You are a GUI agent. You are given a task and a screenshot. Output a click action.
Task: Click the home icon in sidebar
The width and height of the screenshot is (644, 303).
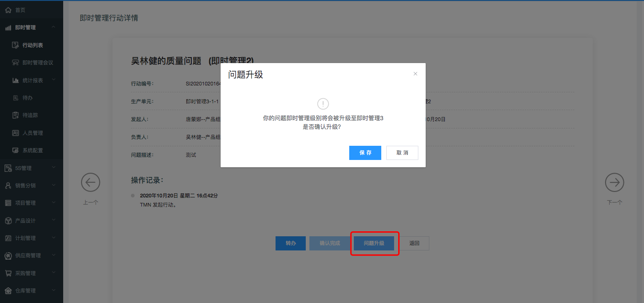pos(8,10)
